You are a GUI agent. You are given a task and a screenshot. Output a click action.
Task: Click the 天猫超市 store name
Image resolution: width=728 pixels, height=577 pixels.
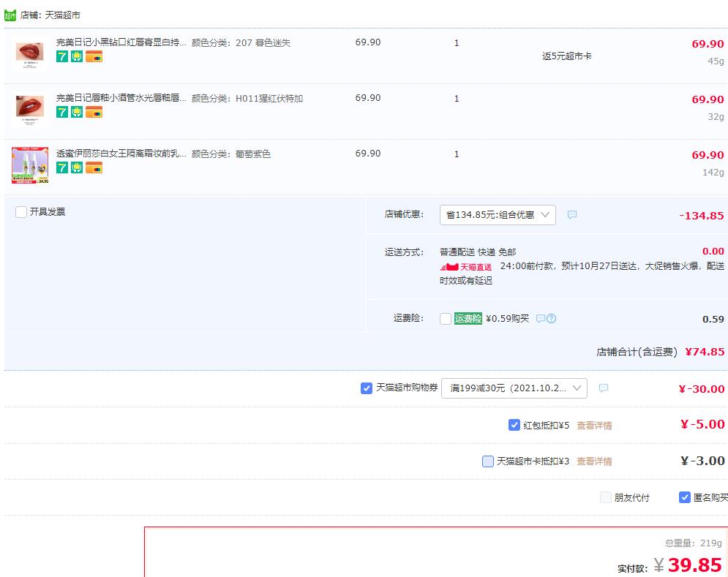pos(63,15)
